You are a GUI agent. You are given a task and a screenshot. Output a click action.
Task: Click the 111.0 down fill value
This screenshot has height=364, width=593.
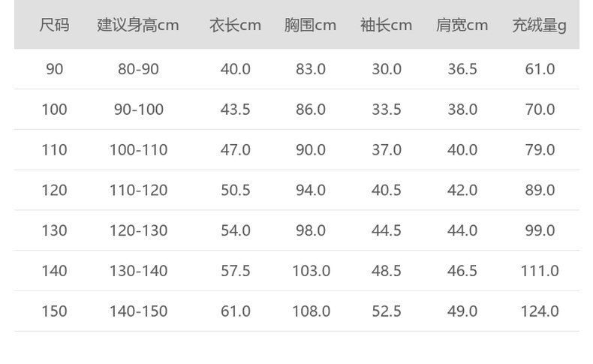point(539,271)
